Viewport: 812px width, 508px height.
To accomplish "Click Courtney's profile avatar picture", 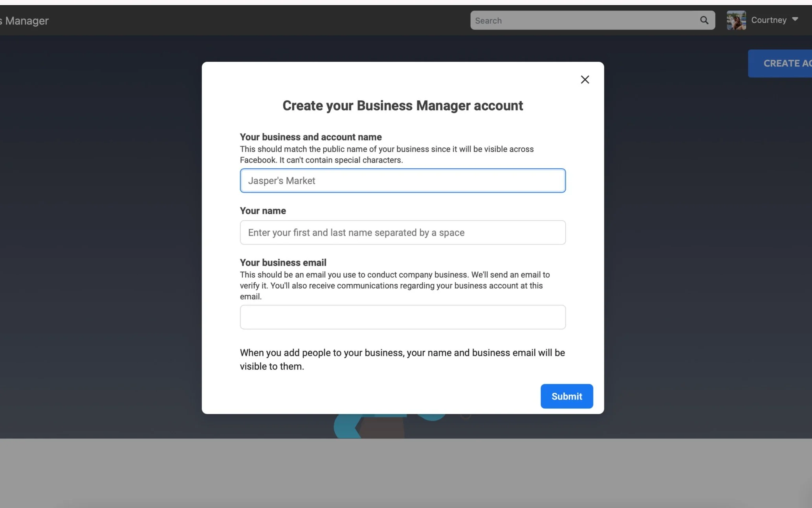I will (736, 20).
